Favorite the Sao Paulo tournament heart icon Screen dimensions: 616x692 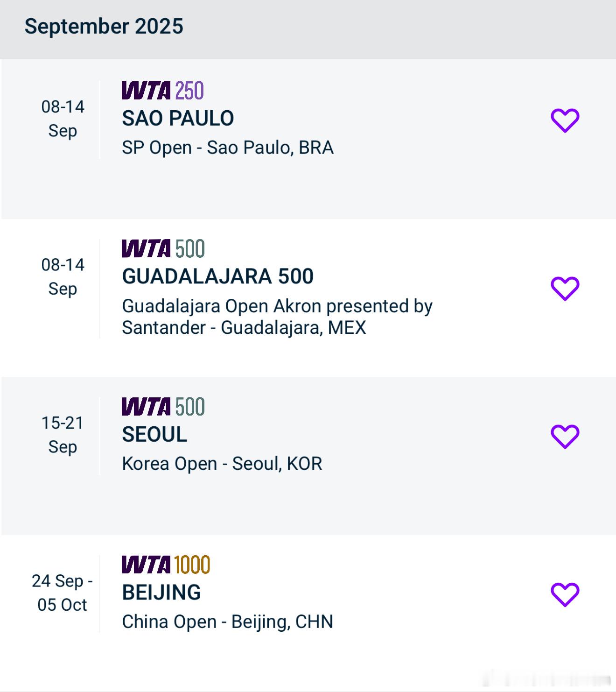click(565, 120)
